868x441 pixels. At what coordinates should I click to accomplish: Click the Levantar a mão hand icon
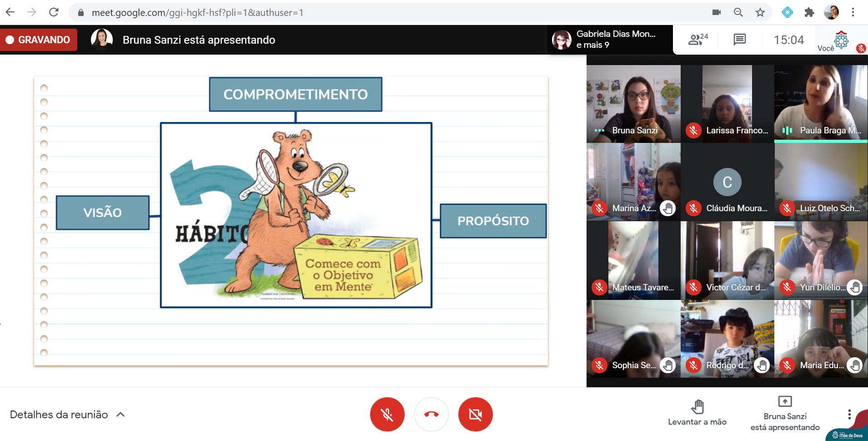[697, 406]
